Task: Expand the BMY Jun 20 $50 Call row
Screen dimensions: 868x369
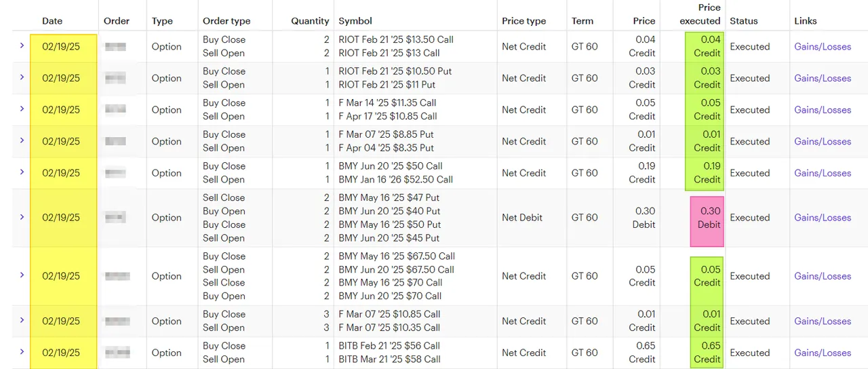Action: (22, 172)
